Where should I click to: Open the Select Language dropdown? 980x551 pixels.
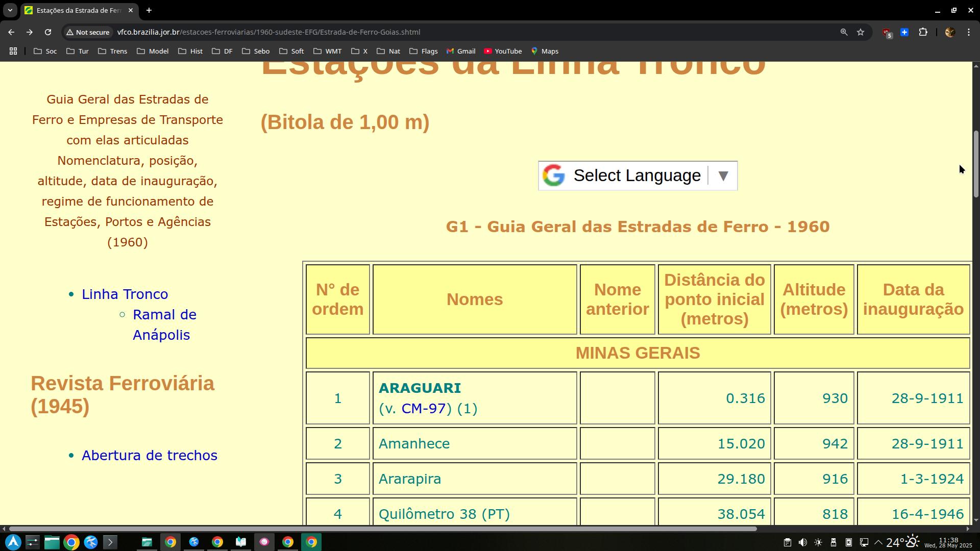[x=637, y=176]
